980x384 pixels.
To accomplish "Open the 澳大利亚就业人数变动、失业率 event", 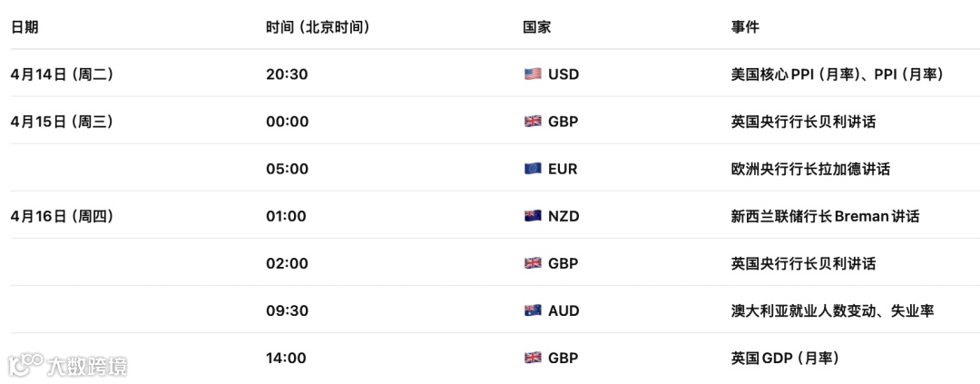I will click(x=832, y=310).
